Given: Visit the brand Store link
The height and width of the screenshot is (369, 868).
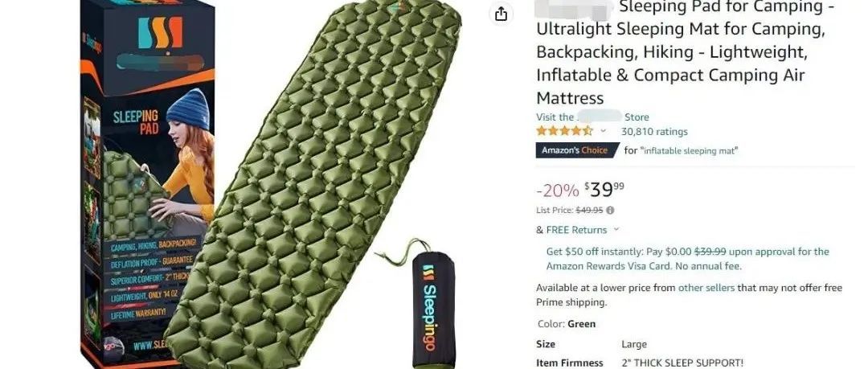Looking at the screenshot, I should tap(592, 117).
